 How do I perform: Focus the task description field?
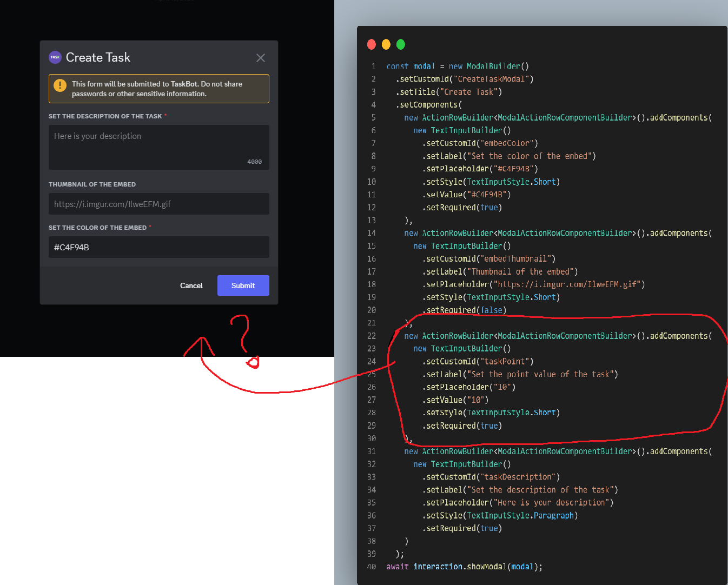point(159,147)
